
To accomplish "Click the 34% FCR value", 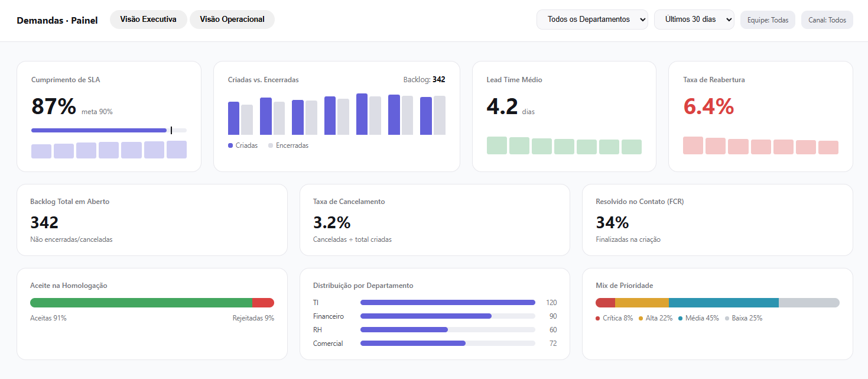I will (x=612, y=222).
